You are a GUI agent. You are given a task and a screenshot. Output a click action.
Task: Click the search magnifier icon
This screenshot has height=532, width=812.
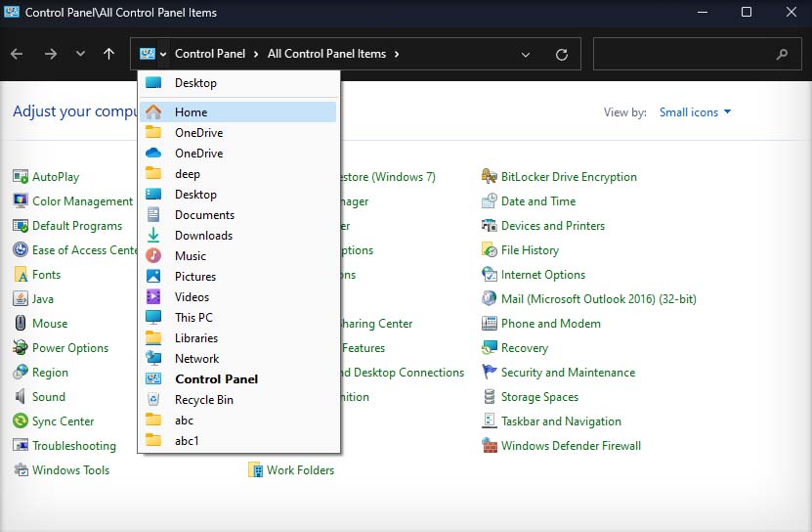click(782, 54)
